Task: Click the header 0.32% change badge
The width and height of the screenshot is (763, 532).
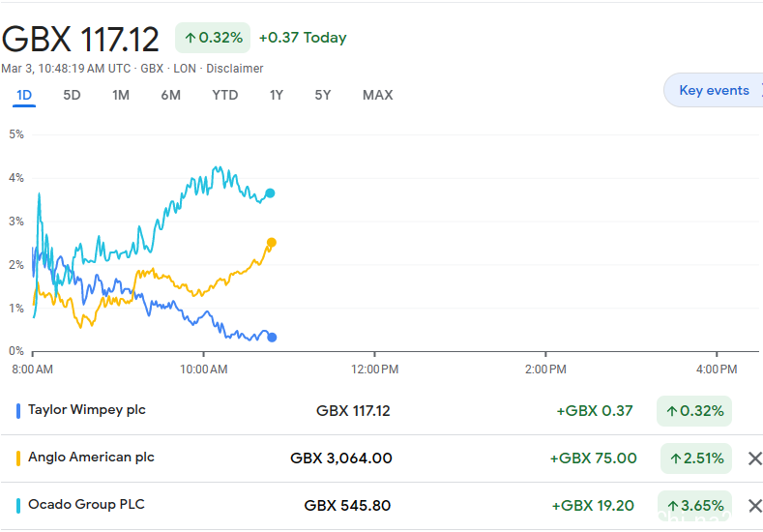Action: 213,38
